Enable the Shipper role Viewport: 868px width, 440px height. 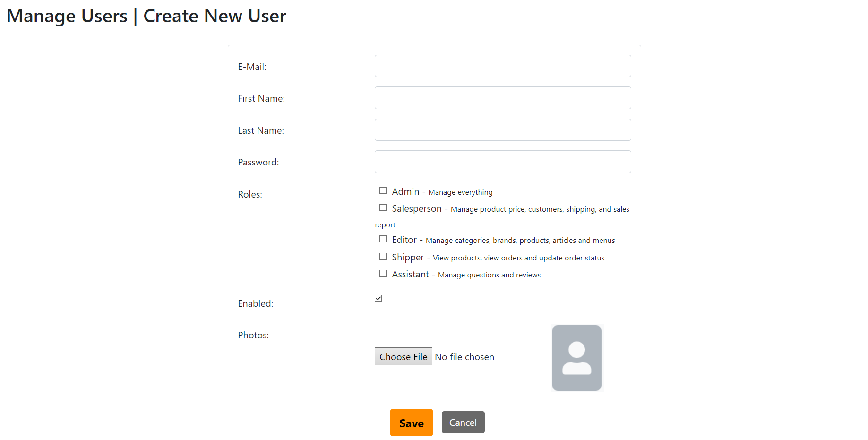383,256
